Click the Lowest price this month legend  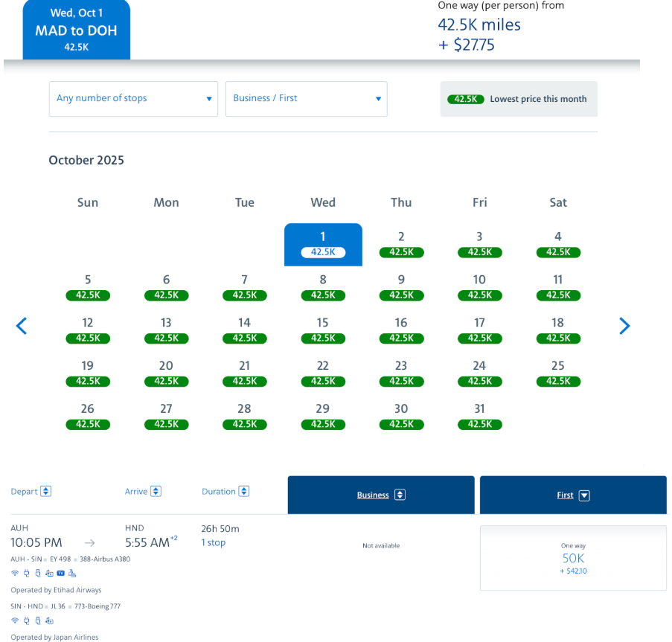(519, 99)
